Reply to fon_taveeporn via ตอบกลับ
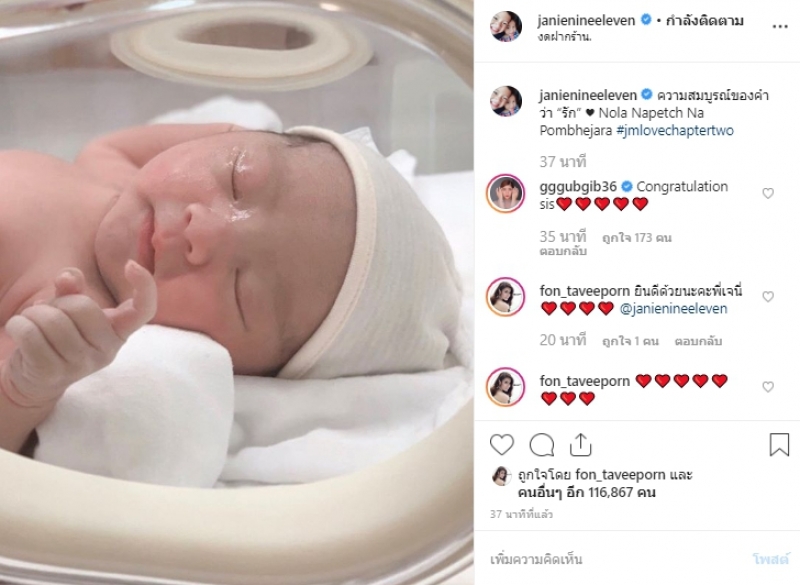The height and width of the screenshot is (585, 800). 698,341
